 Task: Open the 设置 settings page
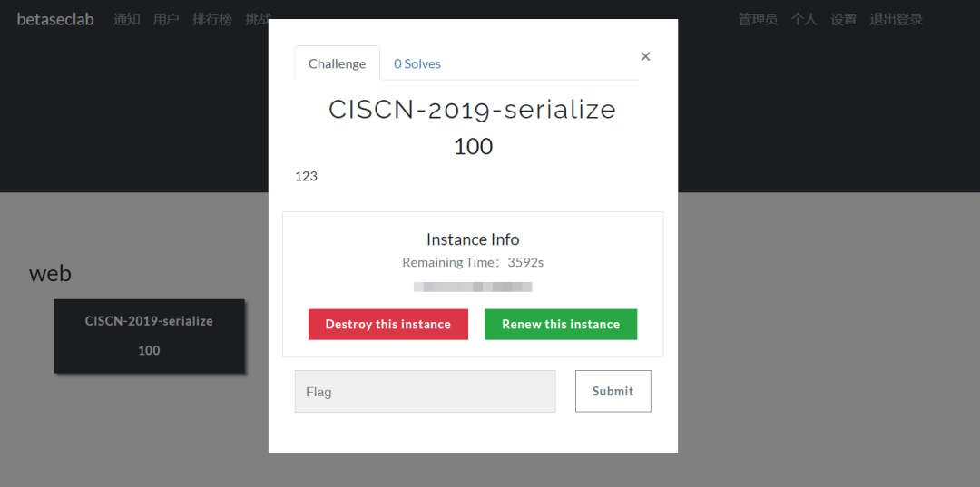(844, 19)
